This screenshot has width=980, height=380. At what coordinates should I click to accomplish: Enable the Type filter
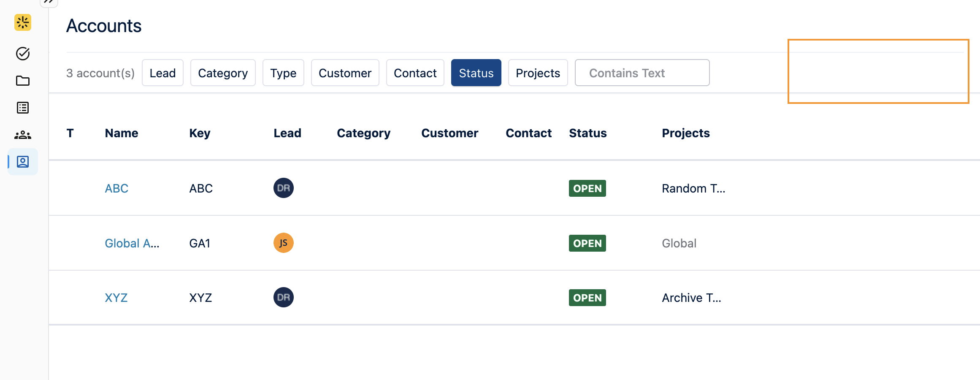click(x=283, y=73)
